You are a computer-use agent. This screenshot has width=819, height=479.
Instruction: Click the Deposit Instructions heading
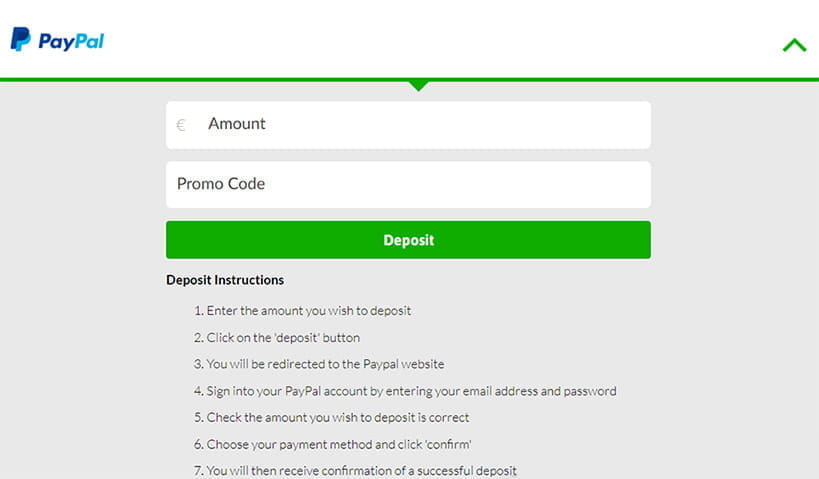coord(225,280)
